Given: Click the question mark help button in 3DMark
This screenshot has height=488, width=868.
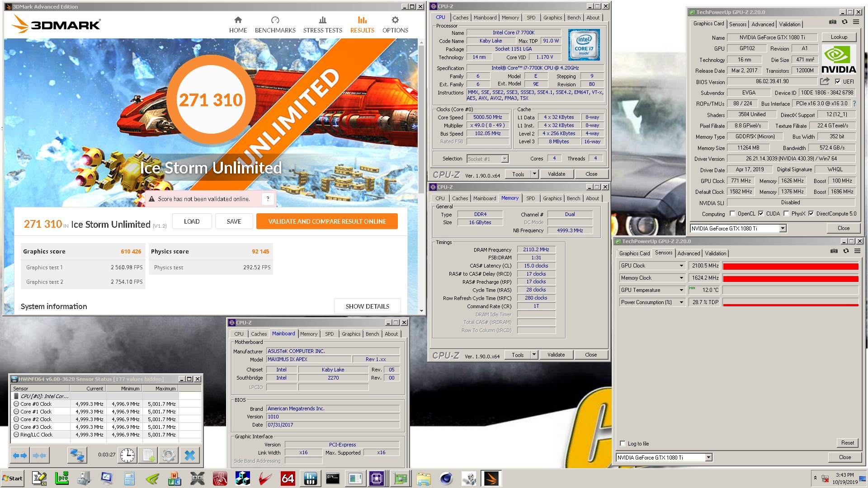Looking at the screenshot, I should point(268,199).
